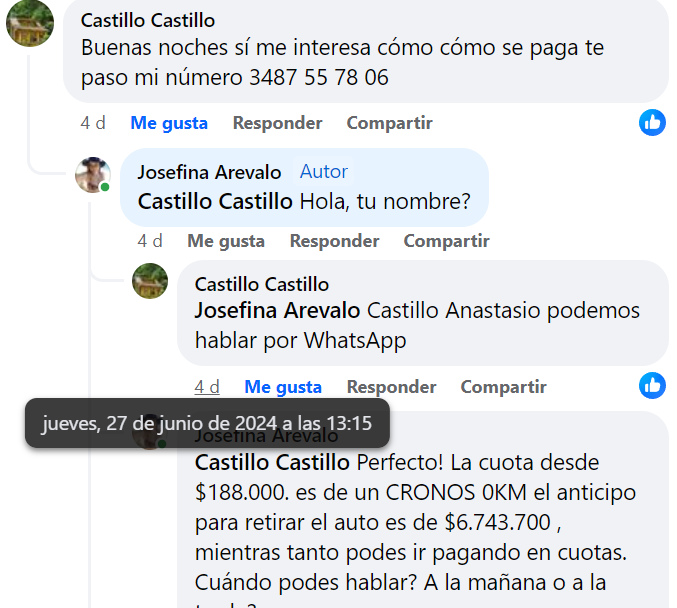Toggle Me gusta under the WhatsApp reply
Viewport: 677px width, 608px height.
click(x=283, y=387)
